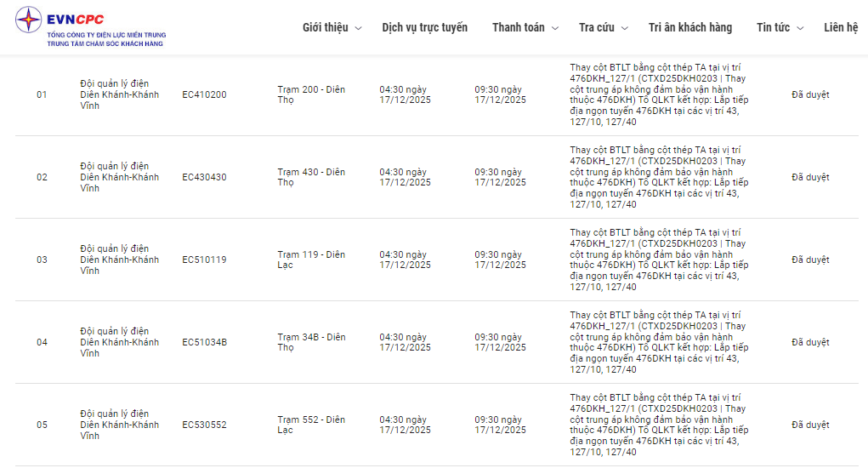This screenshot has width=868, height=468.
Task: Expand the Thanh toán dropdown arrow
Action: (555, 28)
